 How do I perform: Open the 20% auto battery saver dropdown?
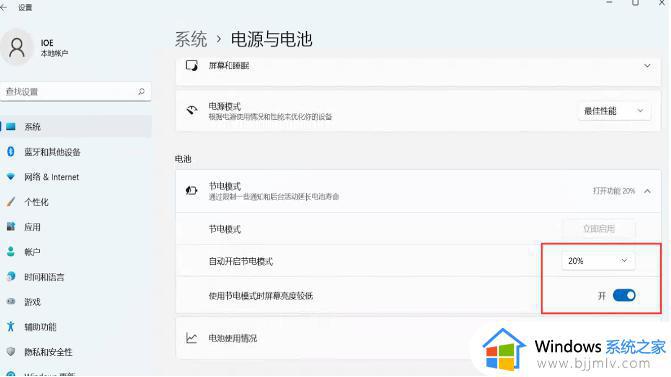(598, 261)
